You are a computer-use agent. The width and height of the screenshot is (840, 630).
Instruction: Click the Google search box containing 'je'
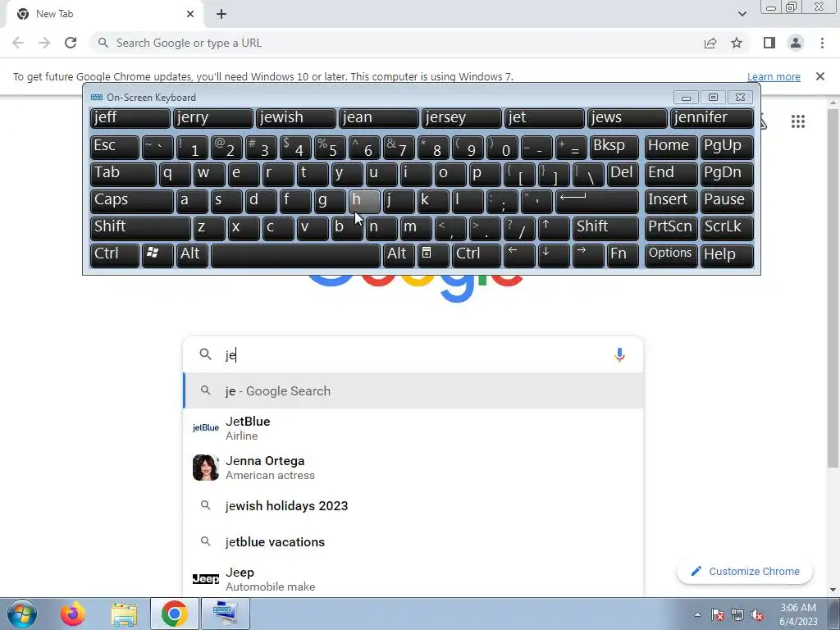click(413, 354)
